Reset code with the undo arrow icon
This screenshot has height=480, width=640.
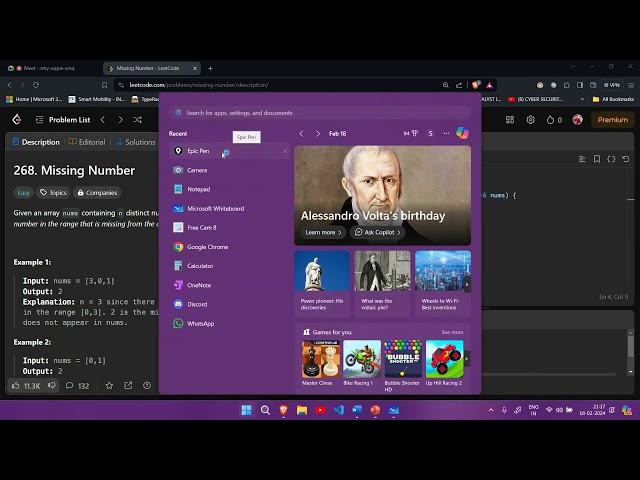point(626,159)
